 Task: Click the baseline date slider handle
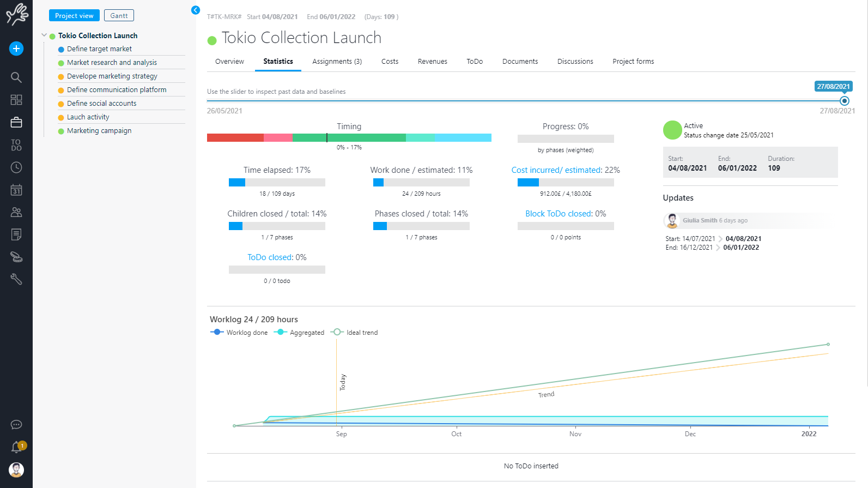tap(845, 101)
